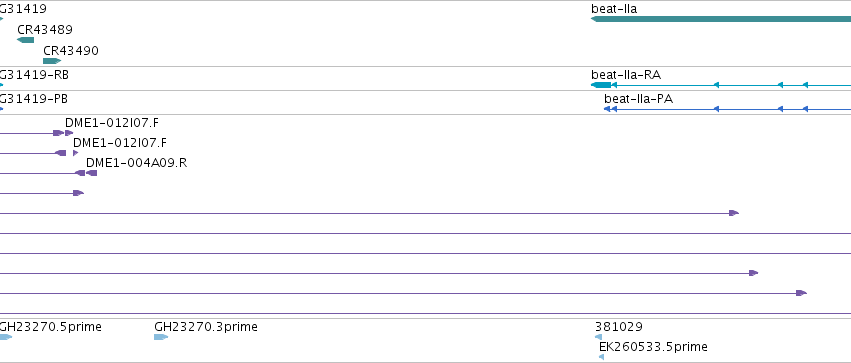Screen dimensions: 851x363
Task: Select the GH23270.3prime EST label
Action: point(206,327)
